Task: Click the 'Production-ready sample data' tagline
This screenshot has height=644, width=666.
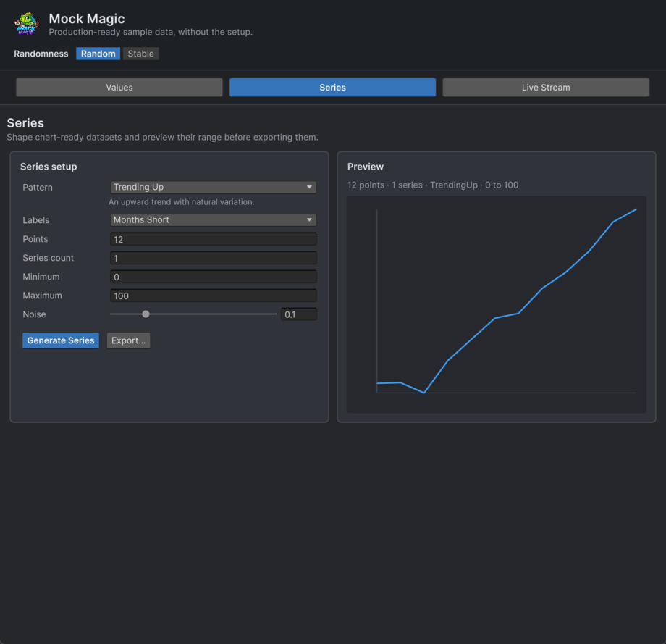Action: [x=151, y=32]
